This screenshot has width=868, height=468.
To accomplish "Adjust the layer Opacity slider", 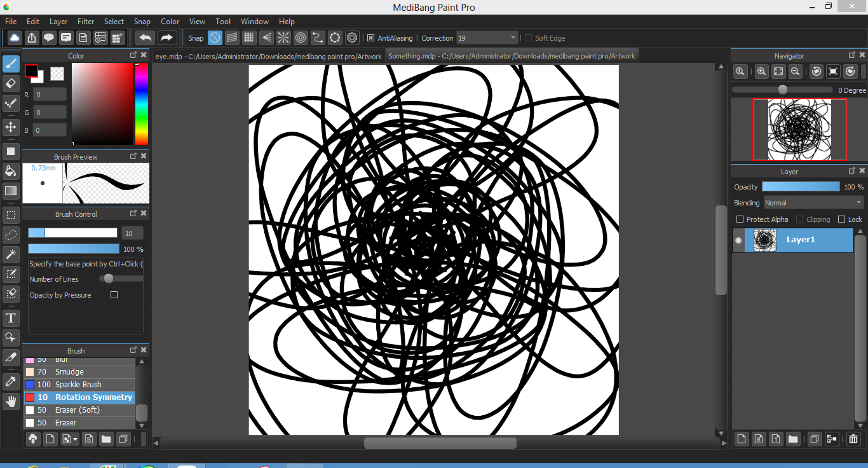I will pyautogui.click(x=801, y=187).
